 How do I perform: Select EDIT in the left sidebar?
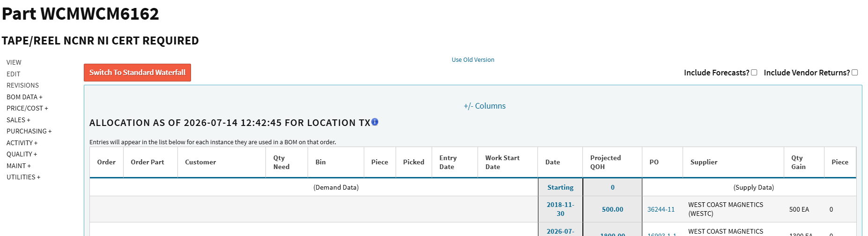14,74
